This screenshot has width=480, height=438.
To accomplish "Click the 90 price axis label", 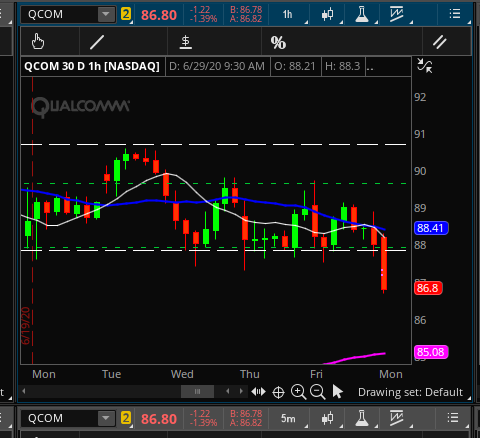I will click(420, 171).
